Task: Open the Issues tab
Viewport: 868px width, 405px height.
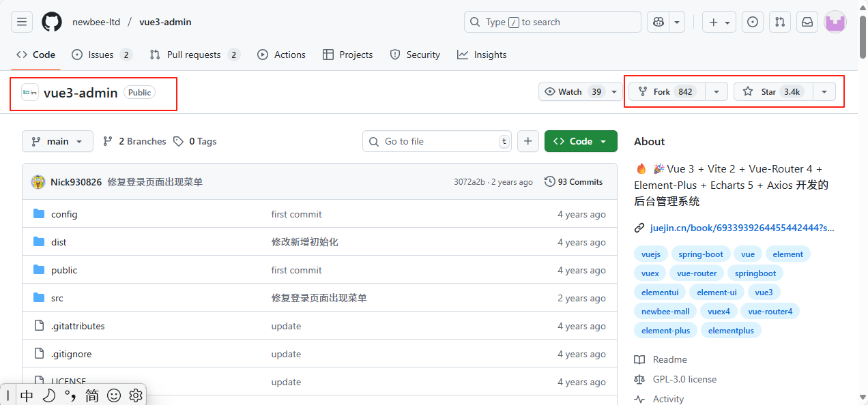Action: 102,55
